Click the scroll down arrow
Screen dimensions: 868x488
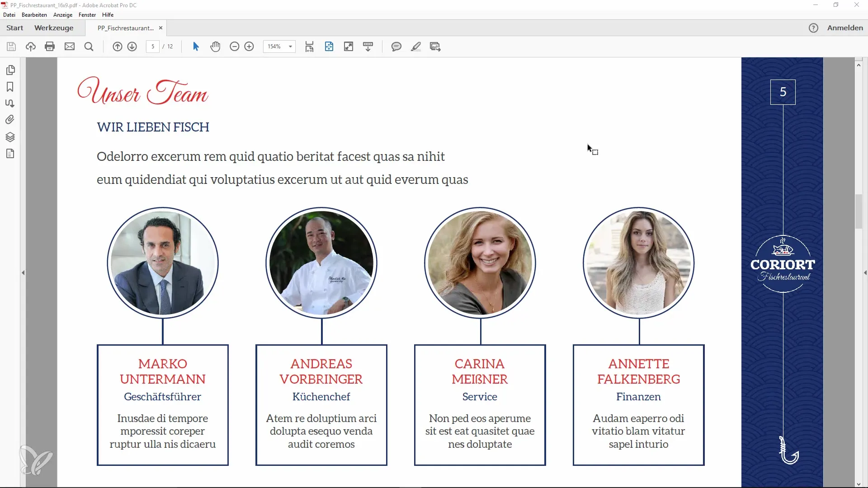click(859, 484)
